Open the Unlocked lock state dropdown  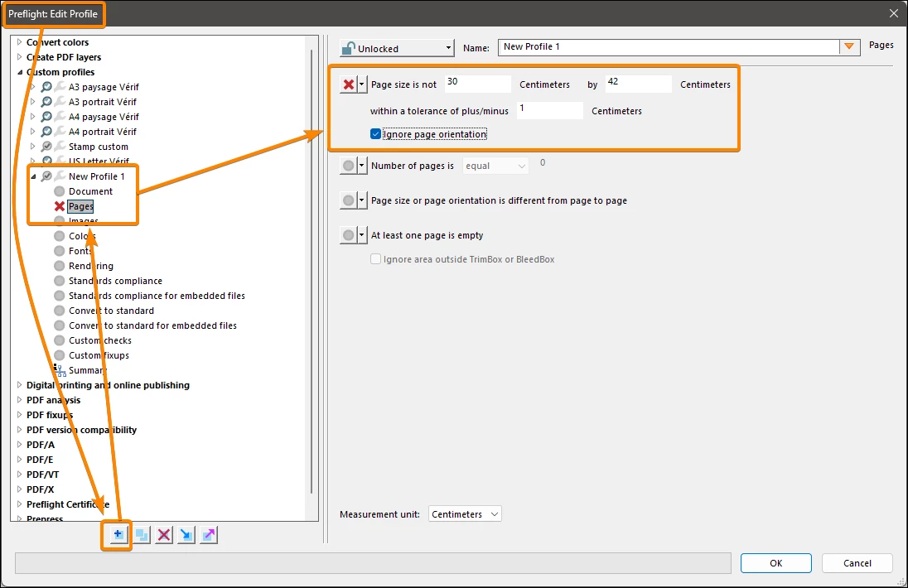coord(397,48)
